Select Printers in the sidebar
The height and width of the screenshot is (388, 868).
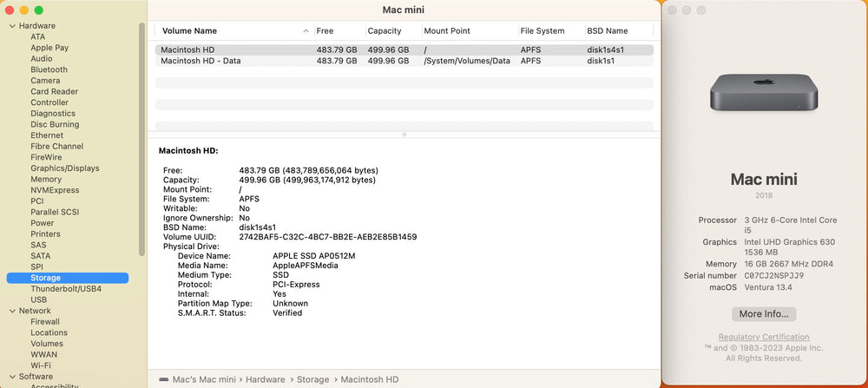click(x=45, y=234)
